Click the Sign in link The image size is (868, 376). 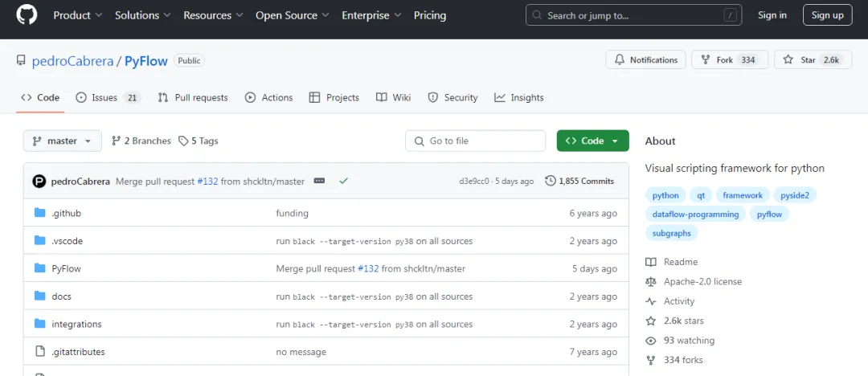tap(772, 15)
